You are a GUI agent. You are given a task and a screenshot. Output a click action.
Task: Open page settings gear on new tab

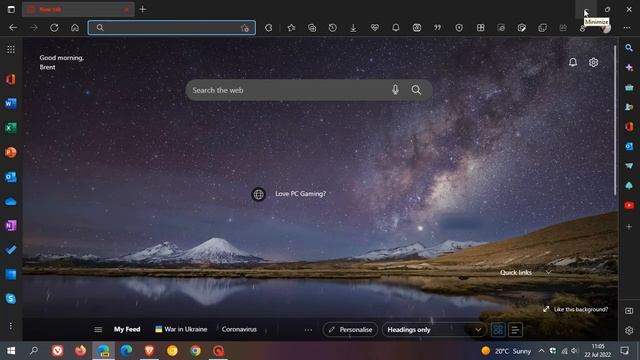pos(593,62)
